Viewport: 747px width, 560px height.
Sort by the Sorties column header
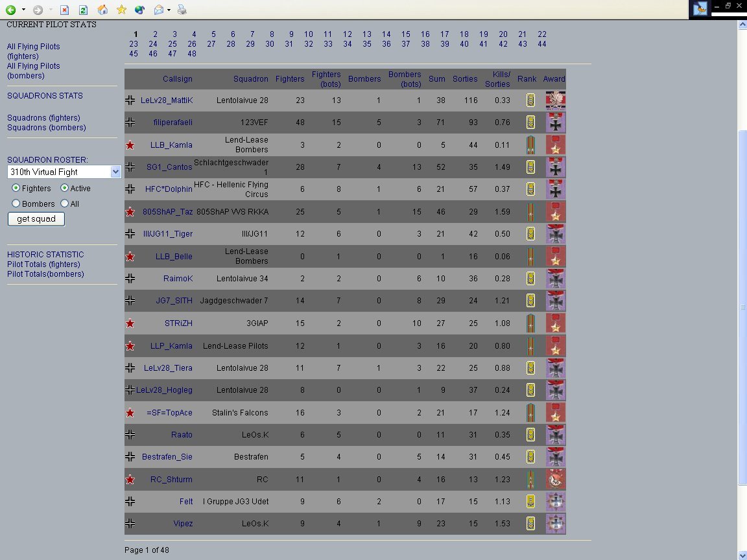click(465, 79)
